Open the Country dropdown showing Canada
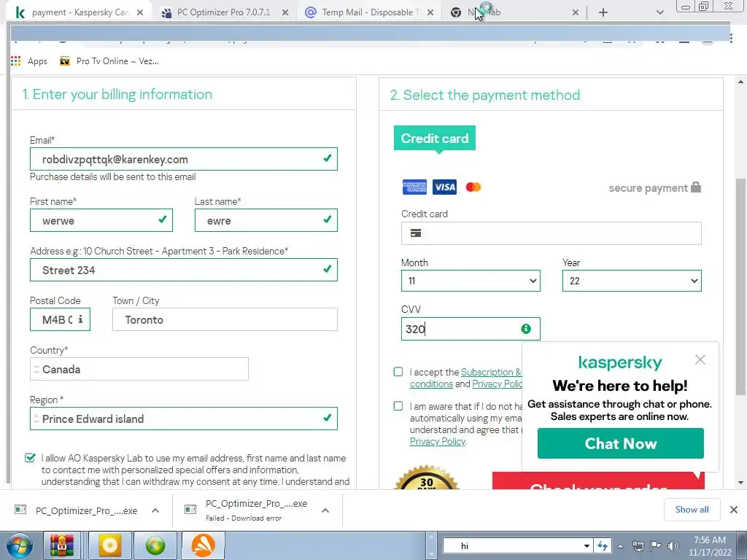Screen dimensions: 747x560 coord(139,369)
